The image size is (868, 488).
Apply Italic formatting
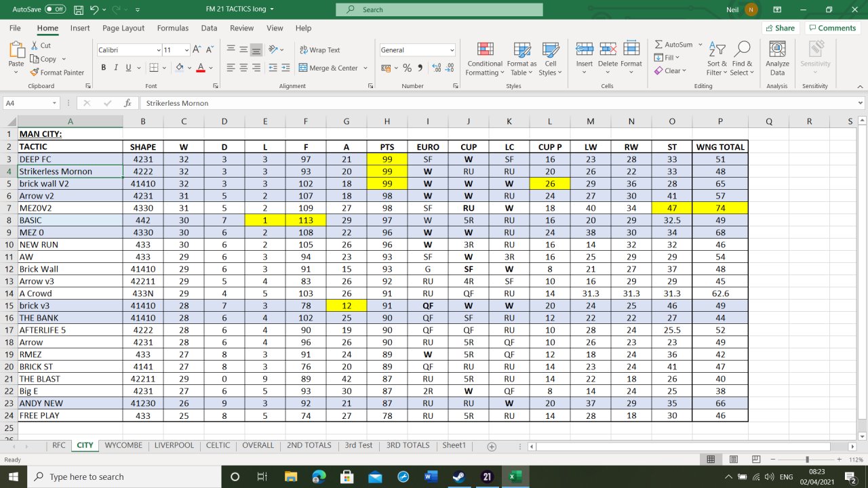(x=116, y=68)
